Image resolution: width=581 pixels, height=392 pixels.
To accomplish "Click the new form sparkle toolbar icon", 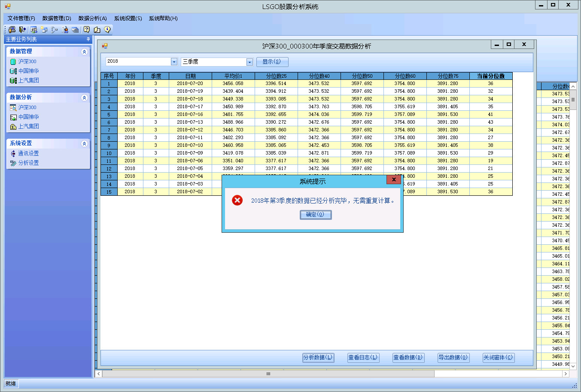I will point(44,30).
